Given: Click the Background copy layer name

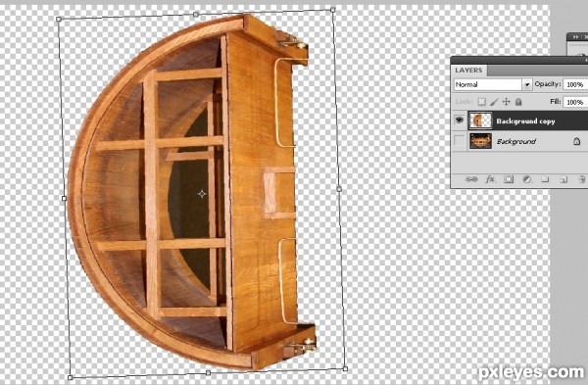Looking at the screenshot, I should pos(525,121).
